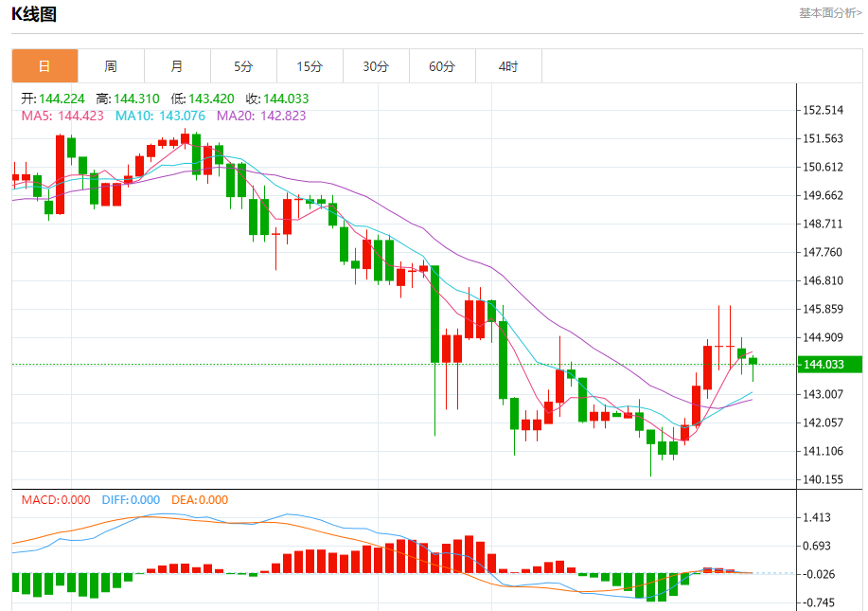Open the 基本面分析> link
868x611 pixels.
click(830, 13)
